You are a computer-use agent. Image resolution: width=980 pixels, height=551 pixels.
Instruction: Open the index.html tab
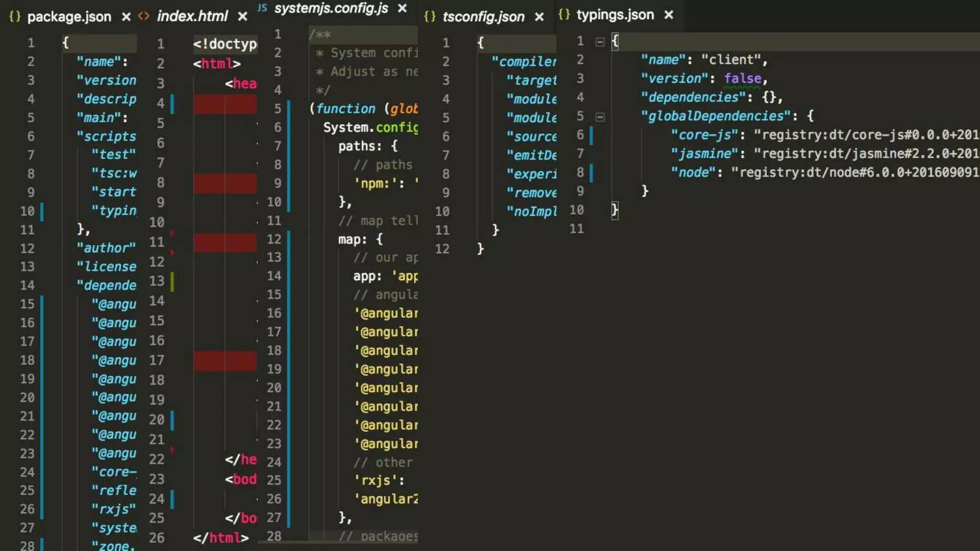click(192, 17)
